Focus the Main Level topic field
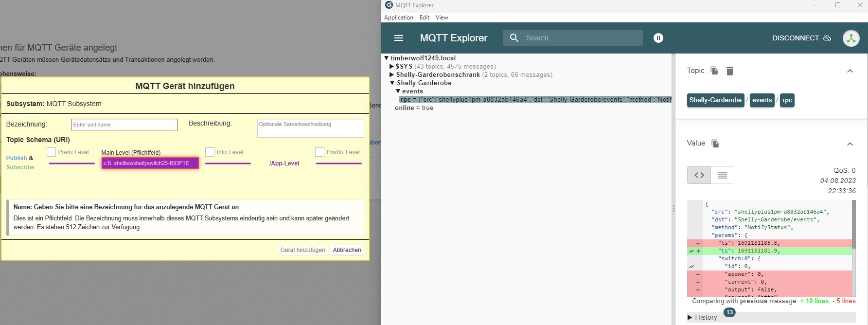Viewport: 868px width, 325px height. (x=150, y=163)
